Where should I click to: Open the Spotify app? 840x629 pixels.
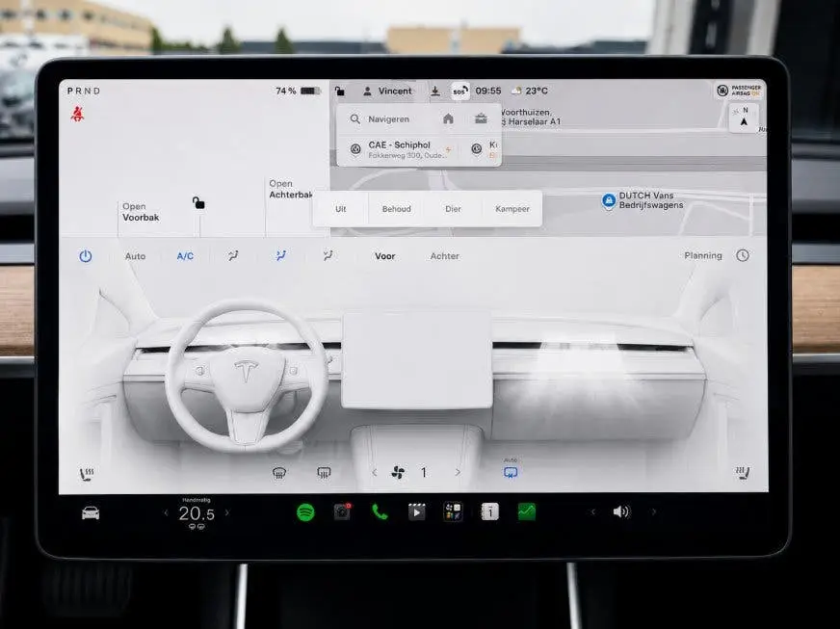pos(305,512)
